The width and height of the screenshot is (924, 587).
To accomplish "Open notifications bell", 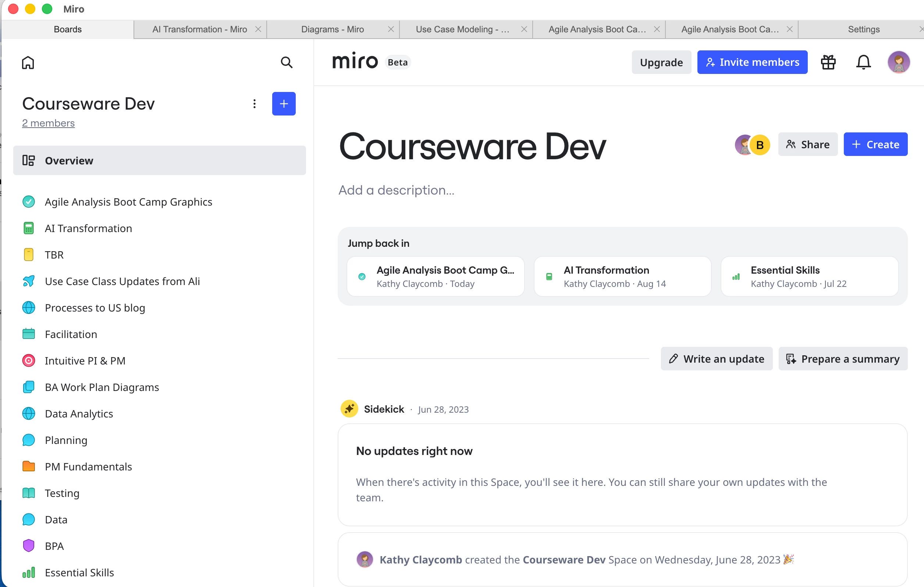I will [864, 62].
